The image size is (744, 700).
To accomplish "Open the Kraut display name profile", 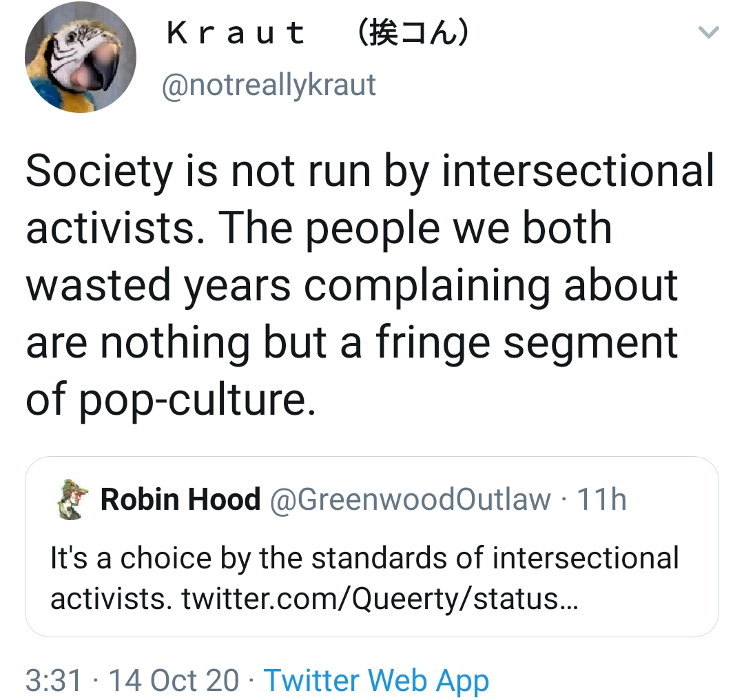I will coord(236,34).
